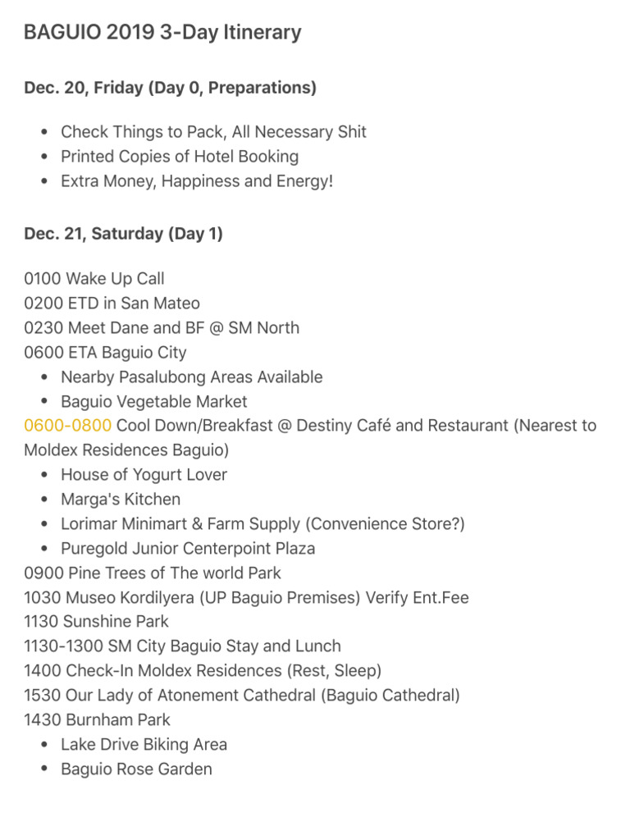The height and width of the screenshot is (840, 630).
Task: Click Printed Copies of Hotel Booking line
Action: tap(180, 157)
